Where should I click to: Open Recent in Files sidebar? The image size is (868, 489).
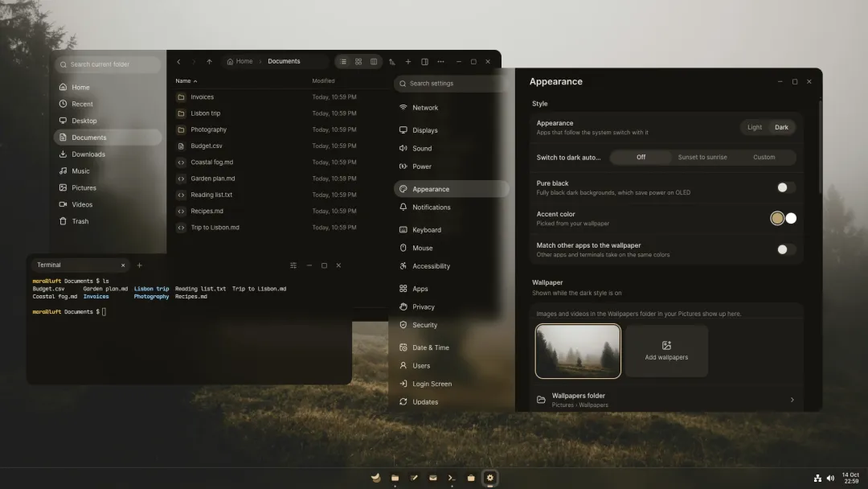click(x=108, y=104)
